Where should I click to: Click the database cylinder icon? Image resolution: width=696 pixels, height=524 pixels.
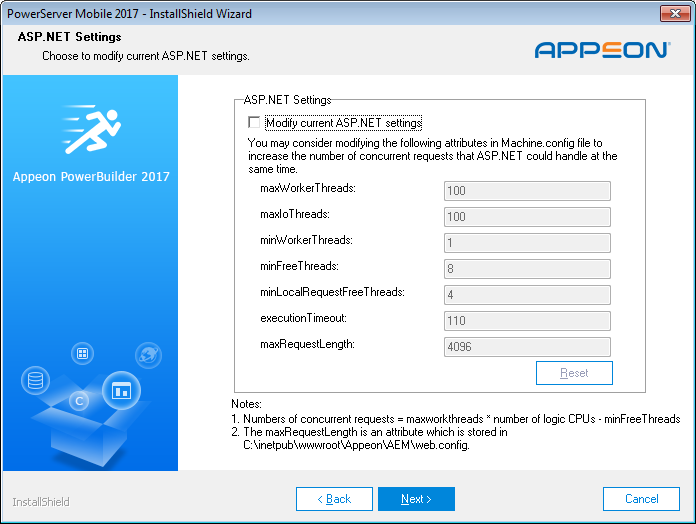(x=36, y=381)
